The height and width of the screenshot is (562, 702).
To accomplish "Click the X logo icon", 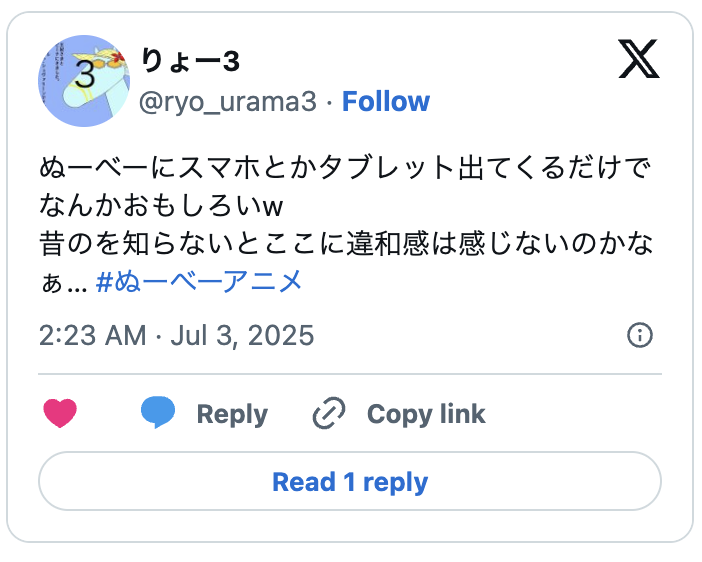I will (x=639, y=60).
